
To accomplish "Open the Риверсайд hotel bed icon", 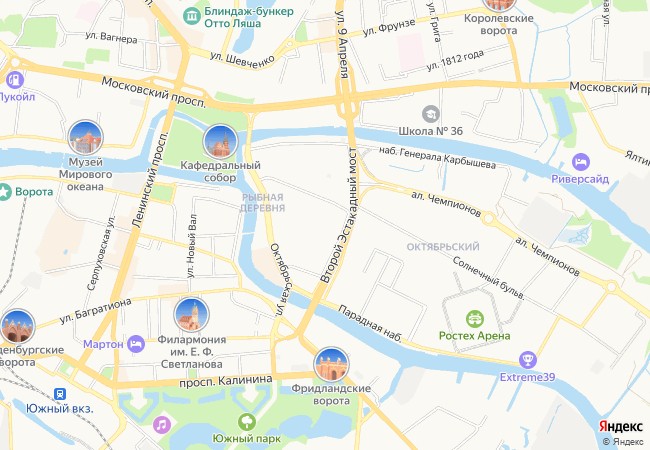I will 581,162.
